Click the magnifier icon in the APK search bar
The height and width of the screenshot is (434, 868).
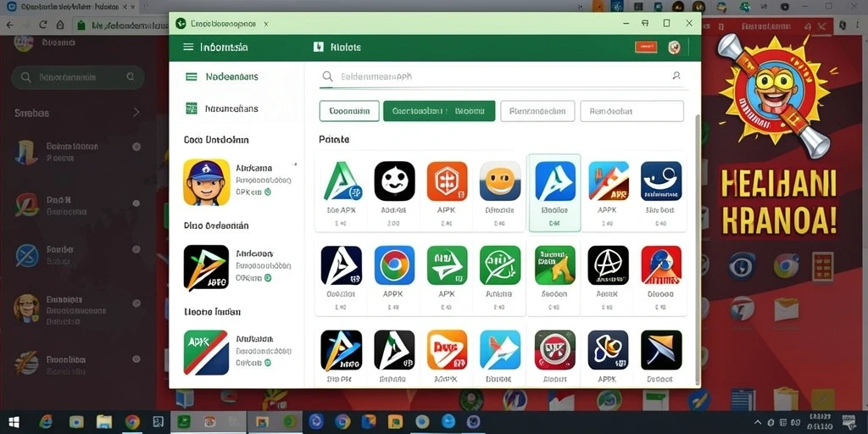(328, 76)
